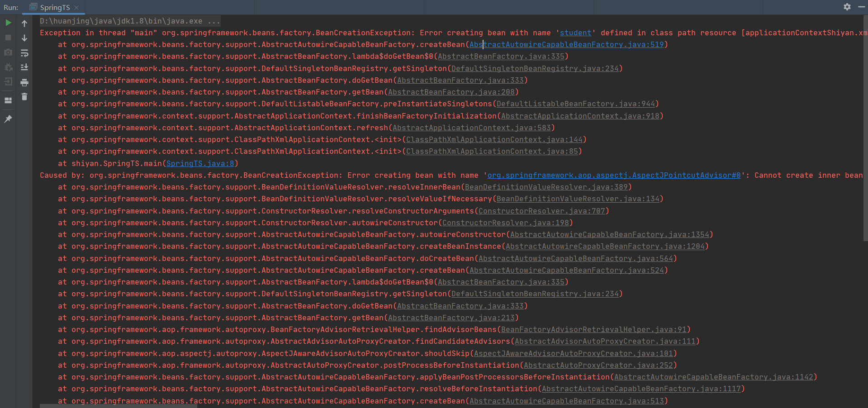Navigate up the stack trace
868x408 pixels.
point(24,23)
